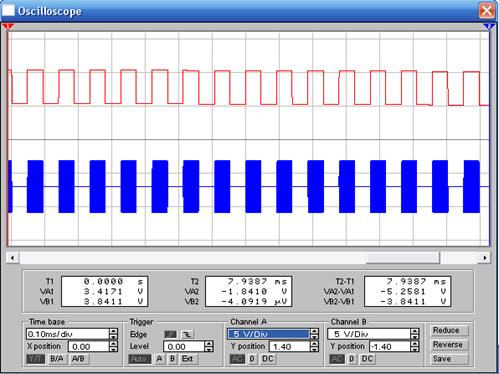Click the trigger Level input field
The height and width of the screenshot is (374, 499).
coord(184,347)
